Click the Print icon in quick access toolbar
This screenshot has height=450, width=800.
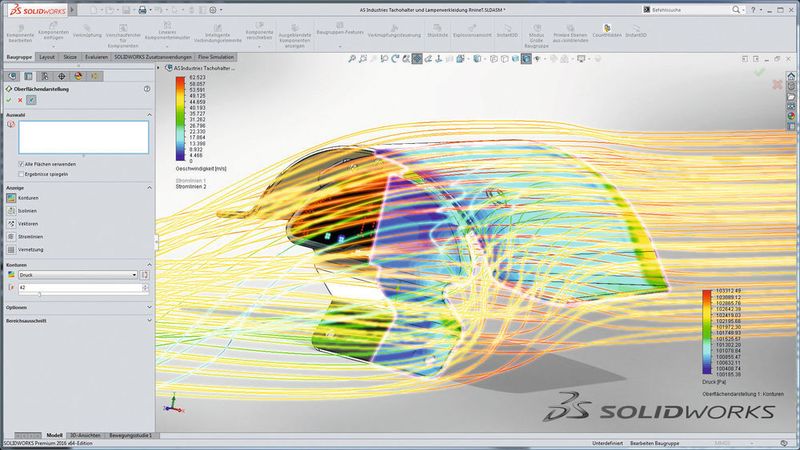(x=142, y=10)
